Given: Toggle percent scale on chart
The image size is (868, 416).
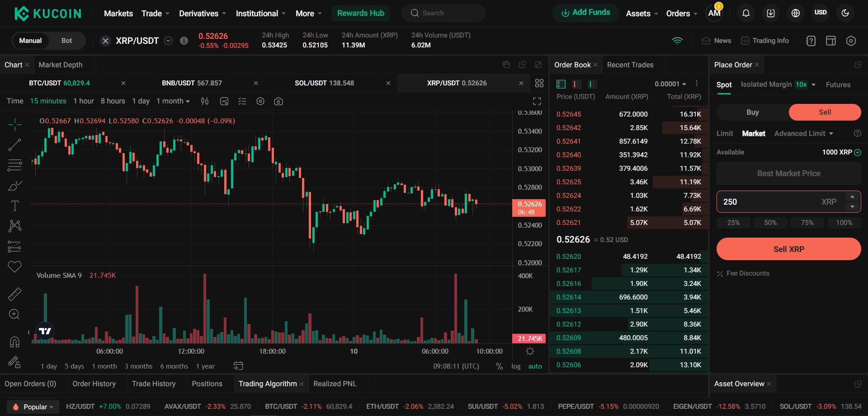Looking at the screenshot, I should (x=499, y=366).
